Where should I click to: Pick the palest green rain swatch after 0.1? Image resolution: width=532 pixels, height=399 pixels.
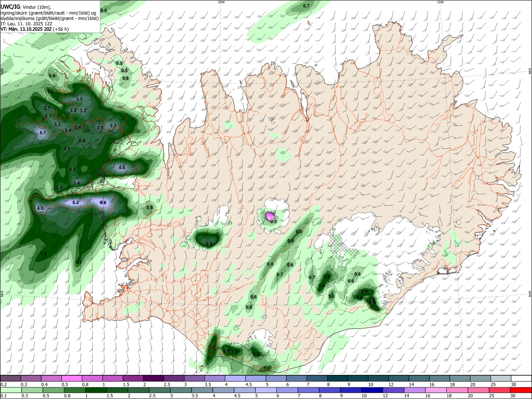(x=10, y=390)
